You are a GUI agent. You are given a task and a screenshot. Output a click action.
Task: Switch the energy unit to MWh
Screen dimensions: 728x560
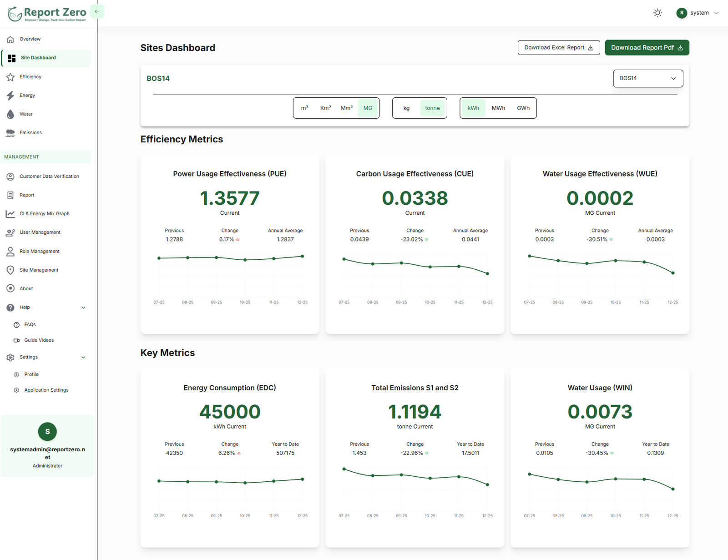click(x=498, y=108)
